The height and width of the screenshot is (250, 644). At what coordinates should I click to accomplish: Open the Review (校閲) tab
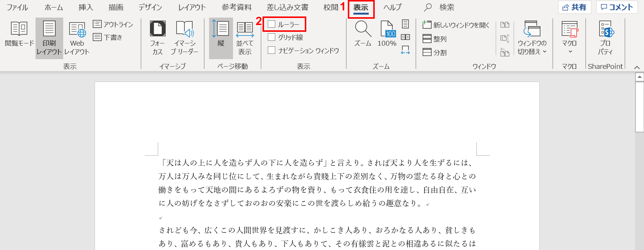pyautogui.click(x=331, y=7)
